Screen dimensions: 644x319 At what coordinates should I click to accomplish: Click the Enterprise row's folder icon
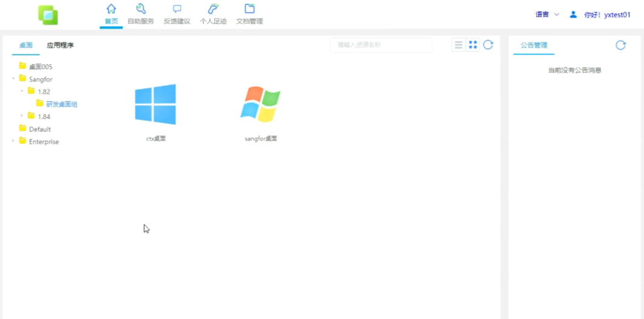[x=22, y=141]
